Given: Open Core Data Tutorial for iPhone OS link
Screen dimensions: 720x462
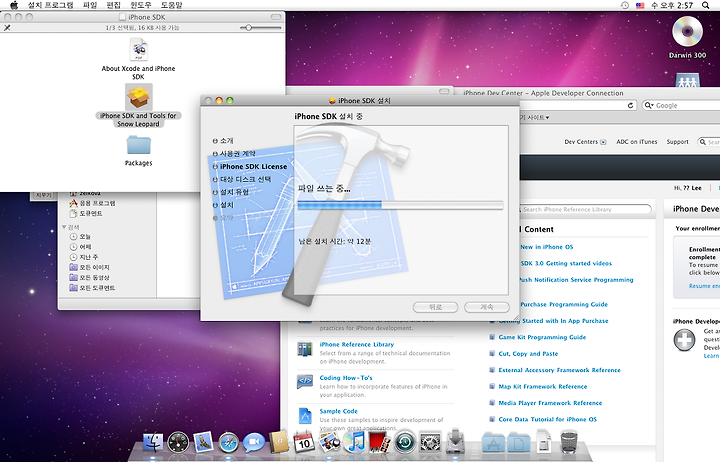Looking at the screenshot, I should 547,419.
